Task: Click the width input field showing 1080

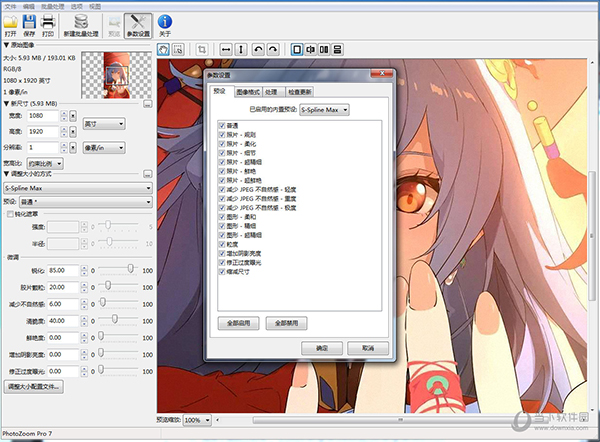Action: coord(43,116)
